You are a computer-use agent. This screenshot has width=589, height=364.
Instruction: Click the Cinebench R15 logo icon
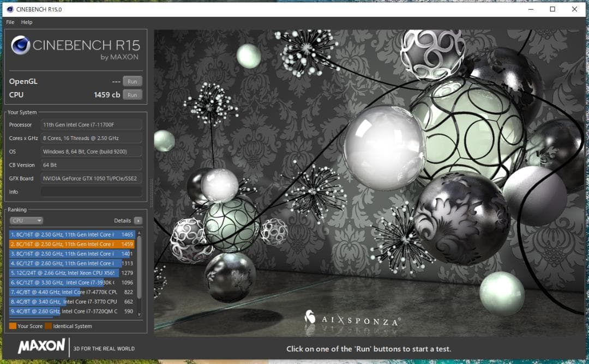22,45
